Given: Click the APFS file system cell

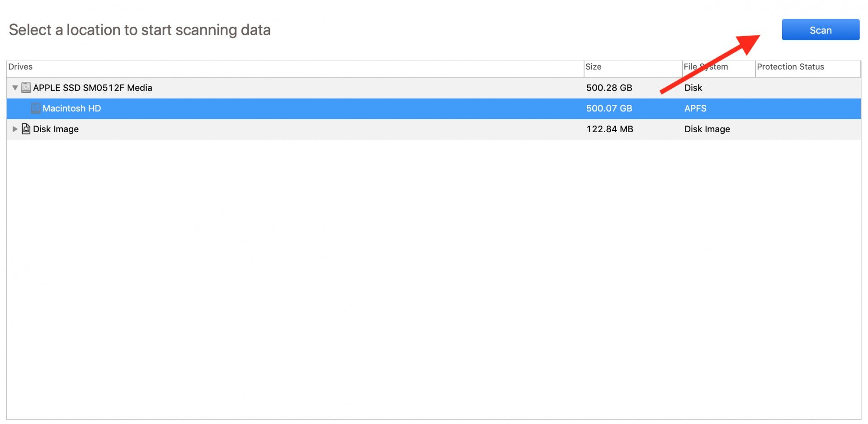Looking at the screenshot, I should (x=695, y=109).
